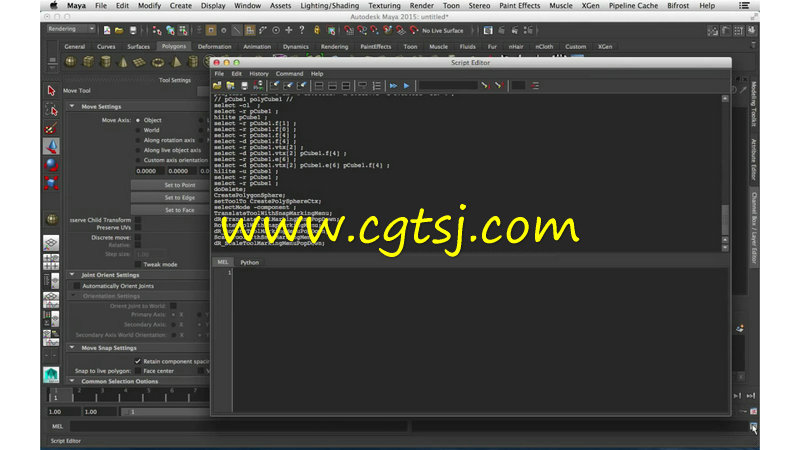Screen dimensions: 800x450
Task: Click Save Script icon in Script Editor
Action: click(244, 86)
